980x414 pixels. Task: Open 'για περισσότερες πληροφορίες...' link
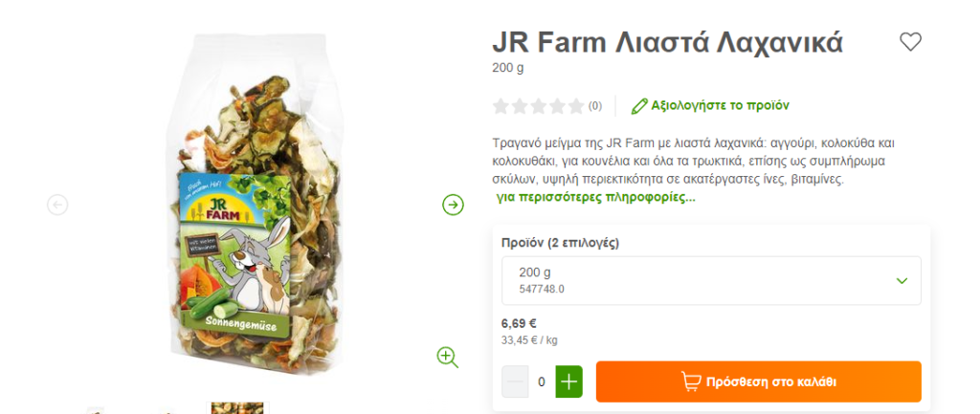coord(595,198)
